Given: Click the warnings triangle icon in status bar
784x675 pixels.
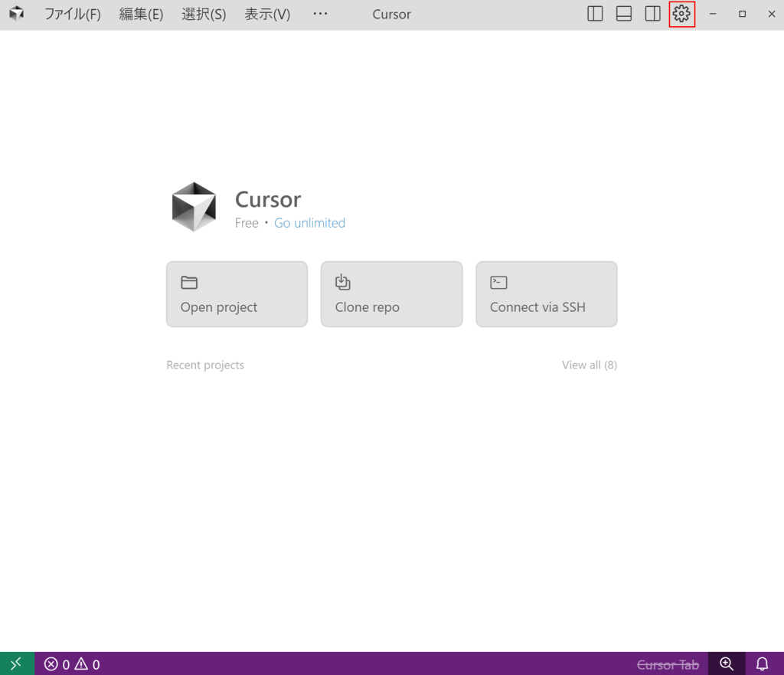Looking at the screenshot, I should [x=81, y=664].
